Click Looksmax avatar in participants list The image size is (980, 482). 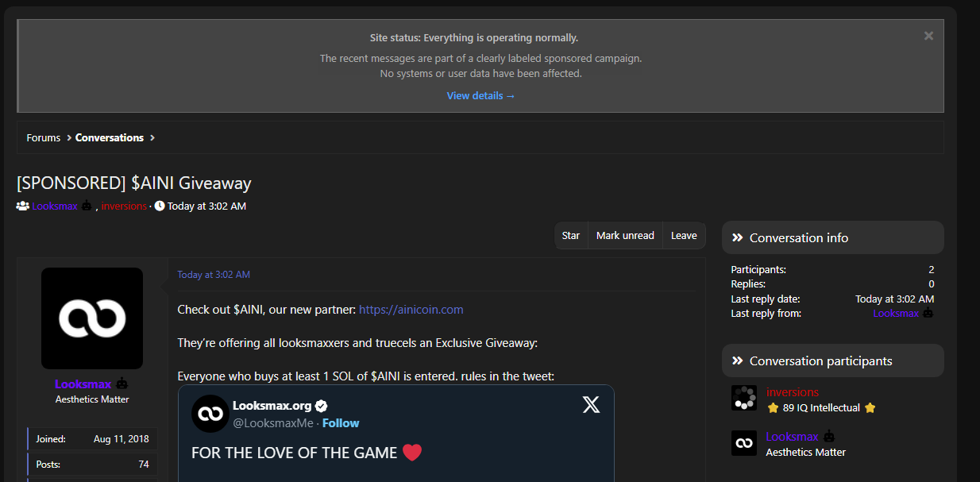pos(744,443)
